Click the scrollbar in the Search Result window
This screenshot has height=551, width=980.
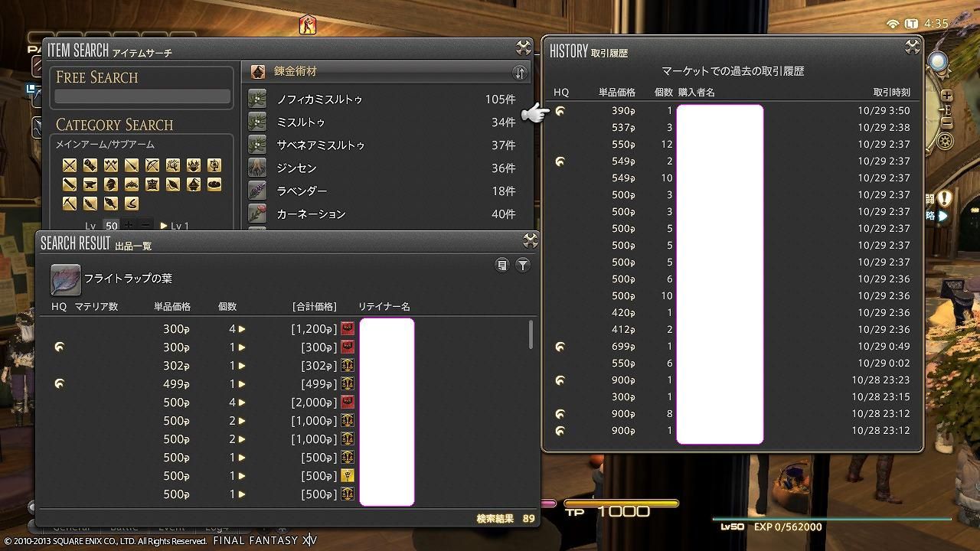pos(531,334)
